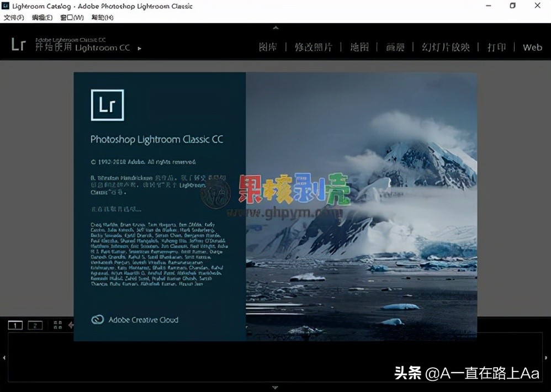
Task: Switch to the 地图 module
Action: pos(359,47)
